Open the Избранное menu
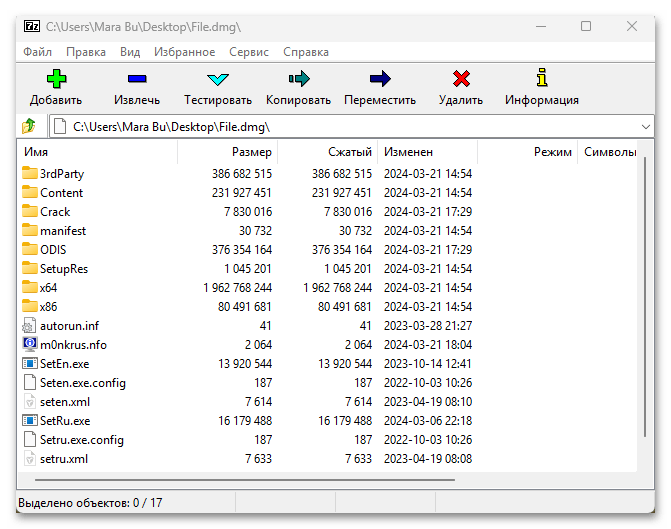 184,52
